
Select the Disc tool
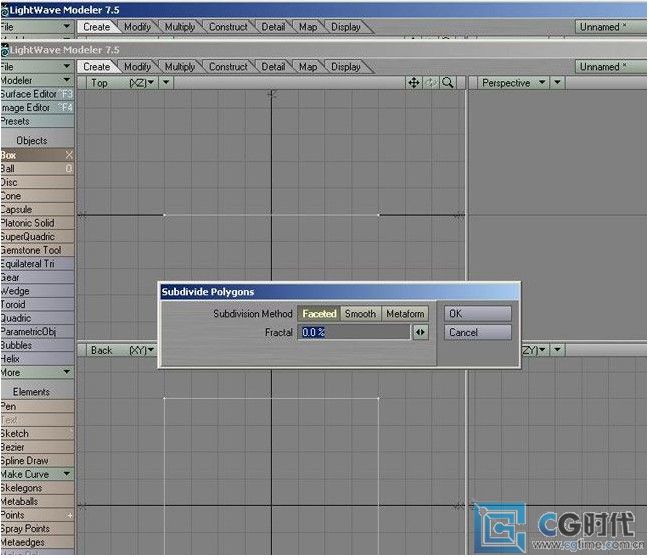click(x=37, y=182)
